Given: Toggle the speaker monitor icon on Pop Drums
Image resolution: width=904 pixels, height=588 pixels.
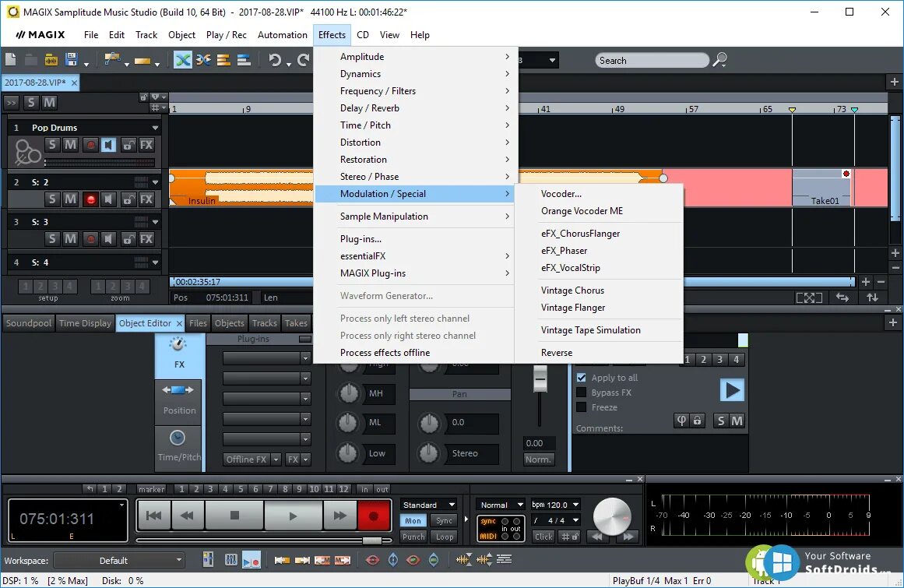Looking at the screenshot, I should pos(108,145).
